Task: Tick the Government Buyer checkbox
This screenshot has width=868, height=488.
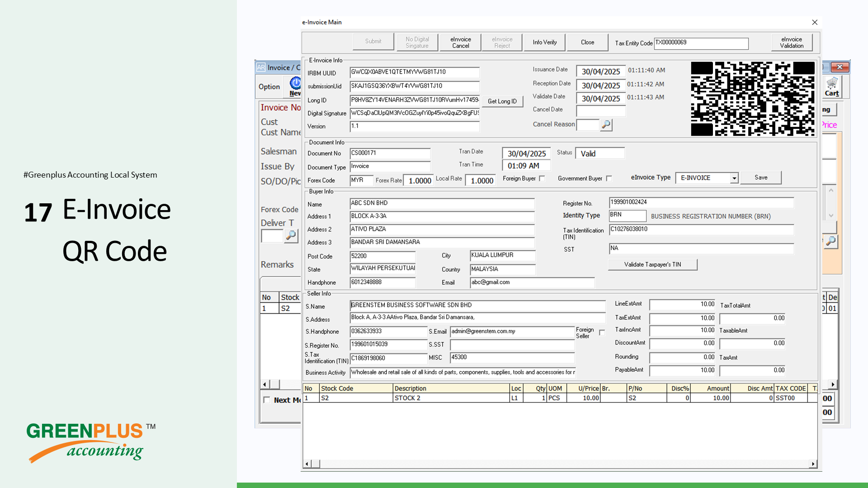Action: (609, 178)
